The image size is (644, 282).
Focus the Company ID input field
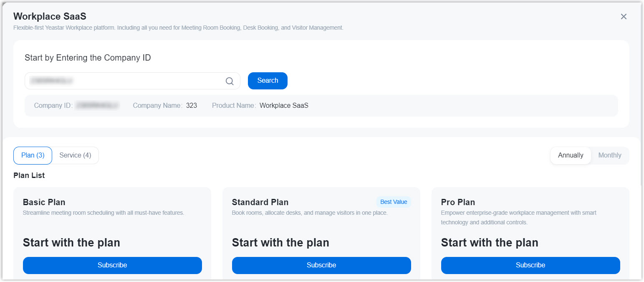click(125, 81)
